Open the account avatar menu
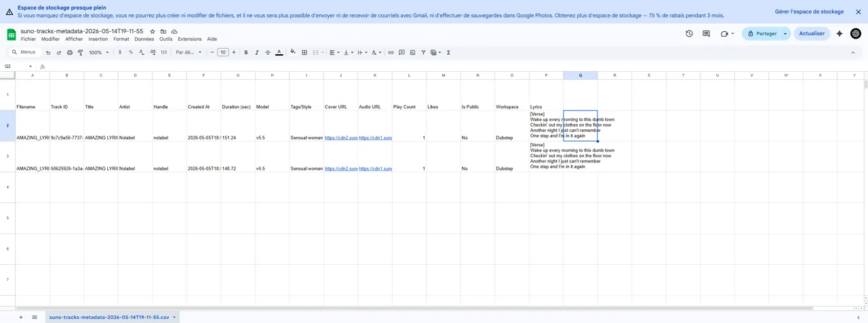Viewport: 868px width, 323px height. pyautogui.click(x=856, y=33)
